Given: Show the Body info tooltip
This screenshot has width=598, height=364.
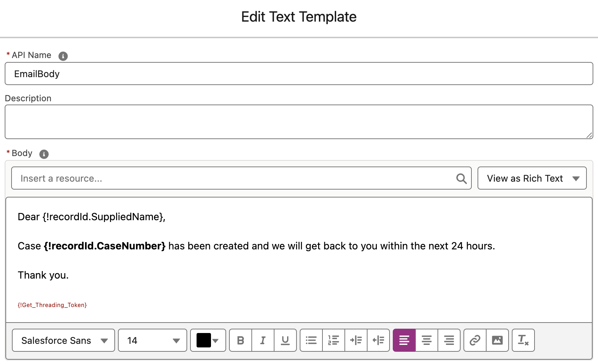Looking at the screenshot, I should [44, 154].
